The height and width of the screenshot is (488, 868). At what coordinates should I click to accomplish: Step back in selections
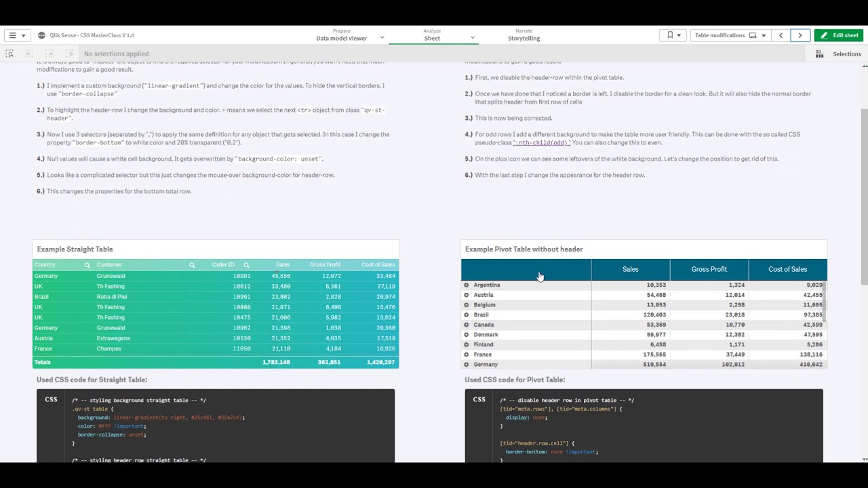[x=29, y=54]
